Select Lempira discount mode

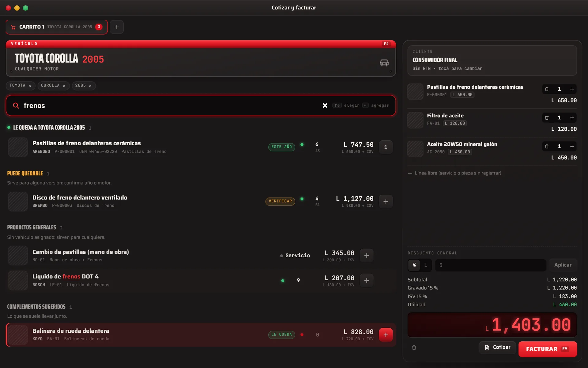tap(425, 265)
